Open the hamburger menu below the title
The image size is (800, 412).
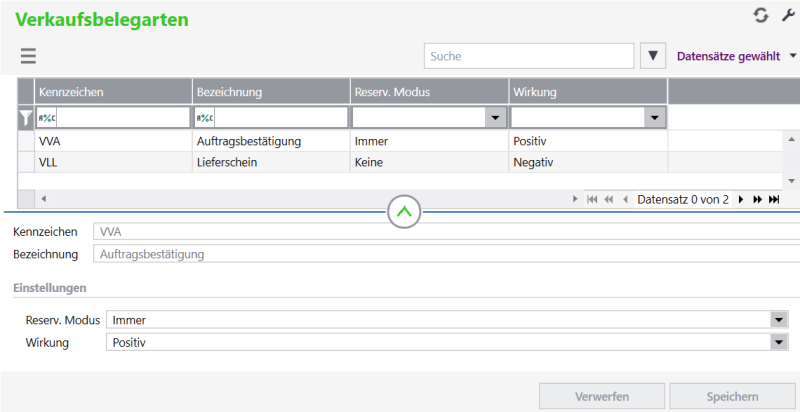[x=28, y=57]
